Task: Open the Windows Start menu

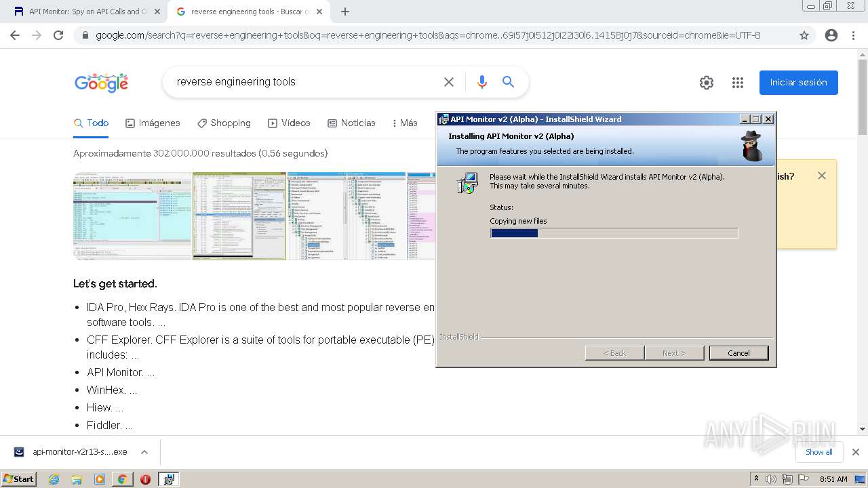Action: coord(18,479)
